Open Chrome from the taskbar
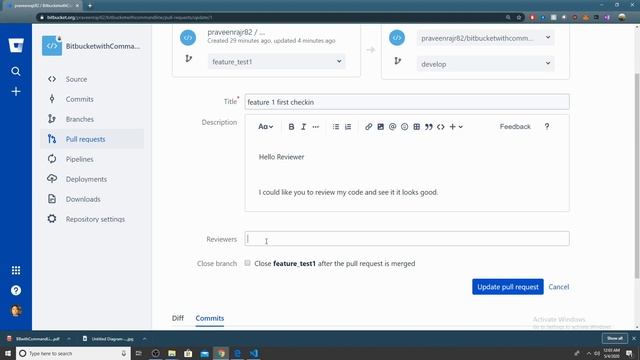Viewport: 640px width, 360px height. 221,353
